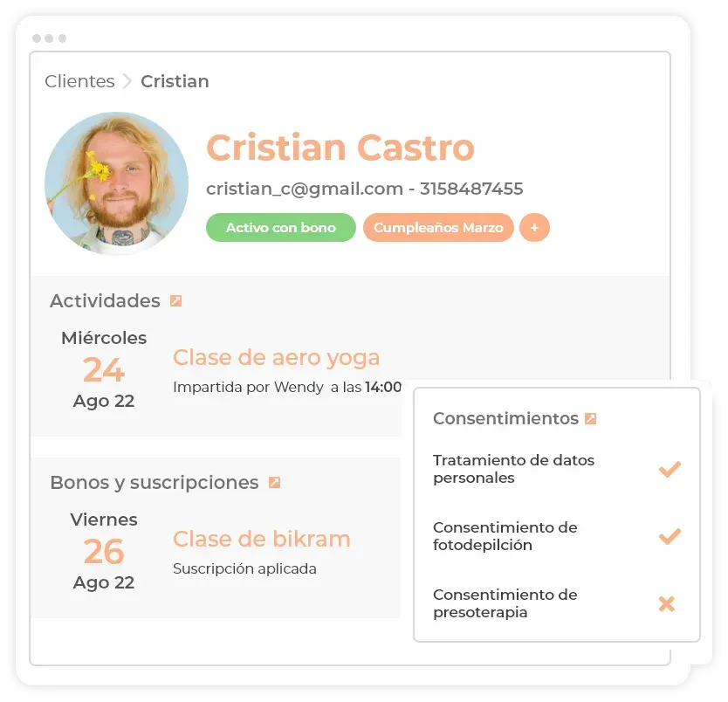Open Clase de aero yoga activity
Image resolution: width=728 pixels, height=702 pixels.
[x=276, y=357]
